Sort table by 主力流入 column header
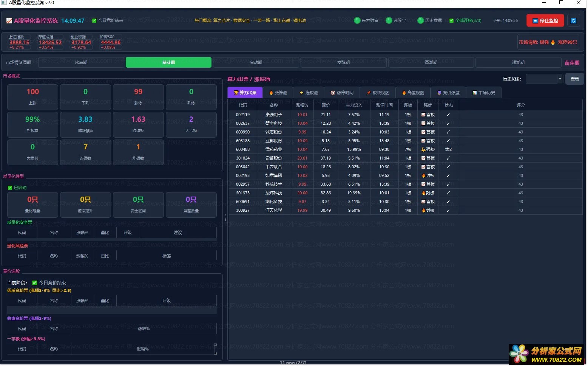The image size is (588, 366). [x=354, y=105]
